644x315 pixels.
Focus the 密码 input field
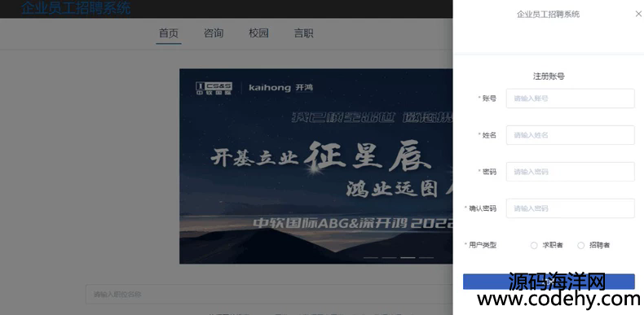tap(570, 172)
